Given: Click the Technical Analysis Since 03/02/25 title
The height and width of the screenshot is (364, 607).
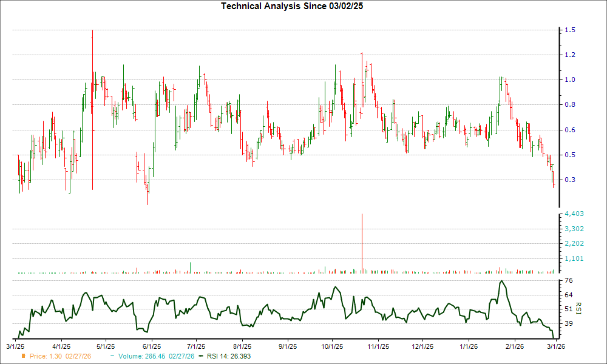Looking at the screenshot, I should coord(291,7).
